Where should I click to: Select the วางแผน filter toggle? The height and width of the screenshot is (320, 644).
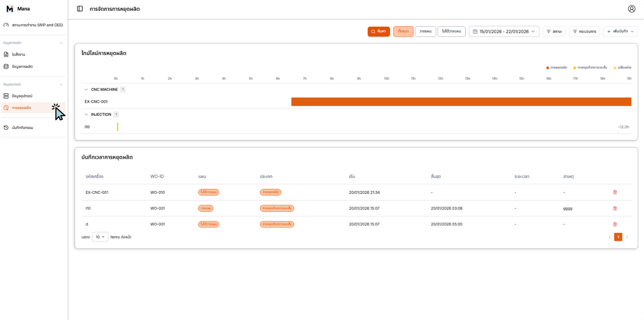tap(425, 32)
